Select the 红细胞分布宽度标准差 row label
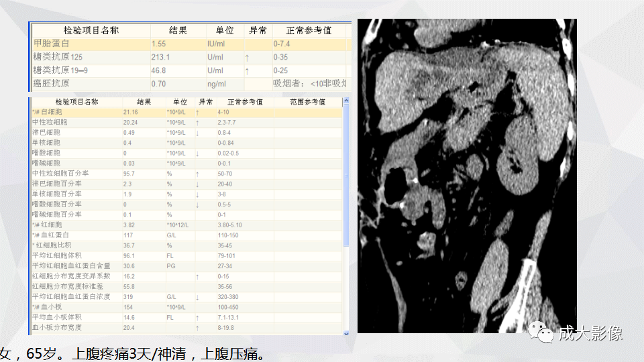Viewport: 644px width, 362px height. click(68, 286)
